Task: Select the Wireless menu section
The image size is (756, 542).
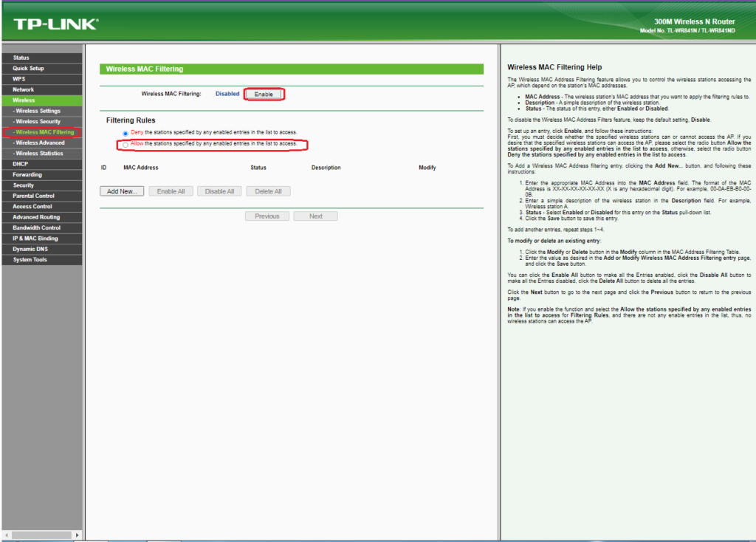Action: 42,100
